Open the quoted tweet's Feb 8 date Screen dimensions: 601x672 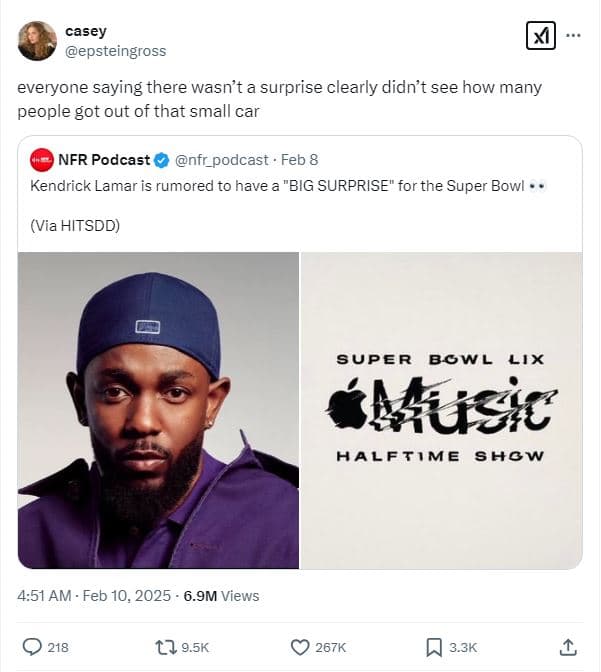click(299, 160)
